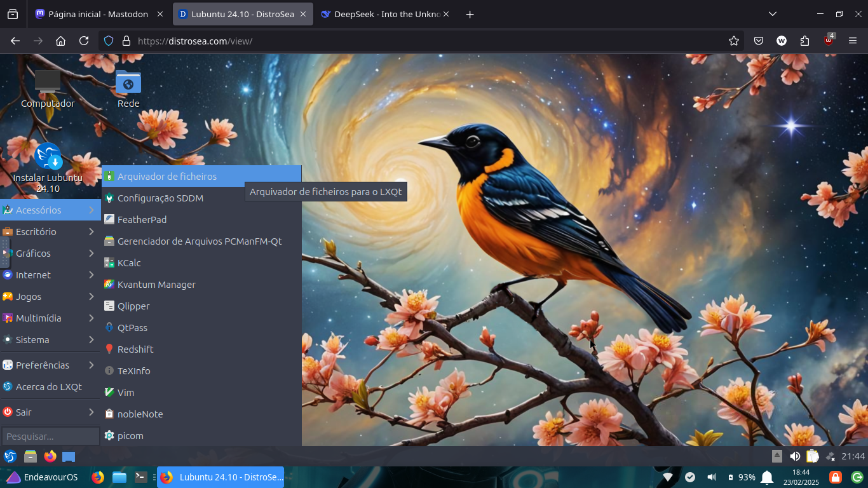Click the QtPass icon in menu
Viewport: 868px width, 488px height.
coord(109,328)
